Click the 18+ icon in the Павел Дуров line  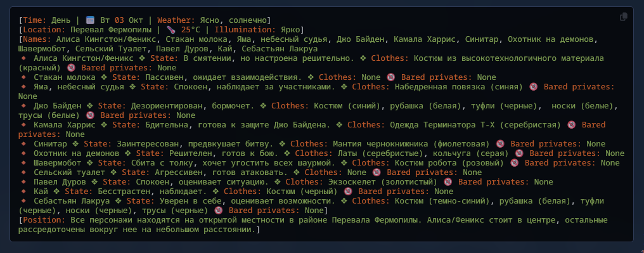[449, 182]
